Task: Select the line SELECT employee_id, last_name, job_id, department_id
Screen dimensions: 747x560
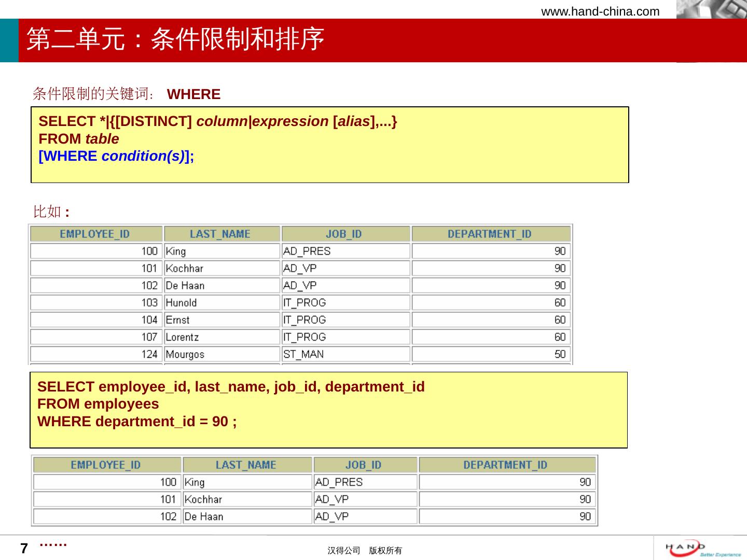Action: tap(231, 387)
